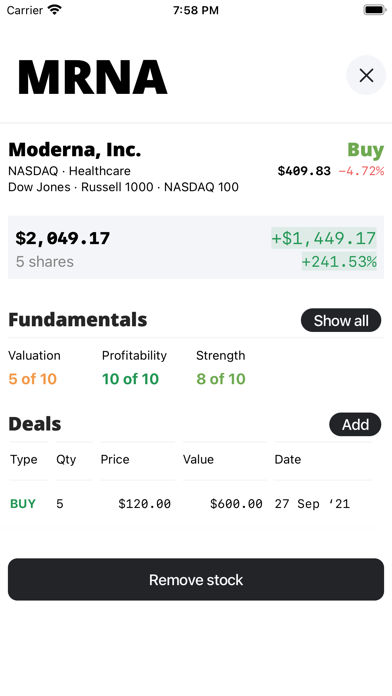This screenshot has width=392, height=696.
Task: Select the Buy rating label
Action: click(365, 150)
